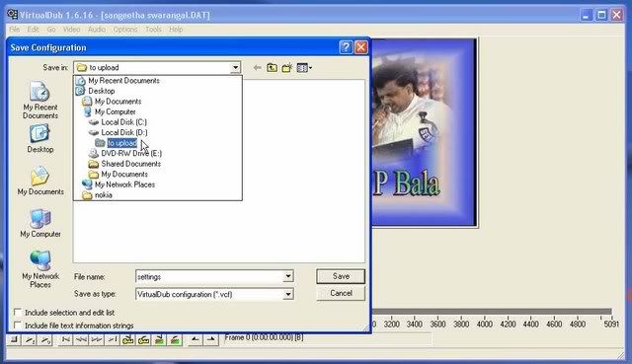This screenshot has height=364, width=632.
Task: Click the Frame 0 position readout
Action: click(x=265, y=337)
